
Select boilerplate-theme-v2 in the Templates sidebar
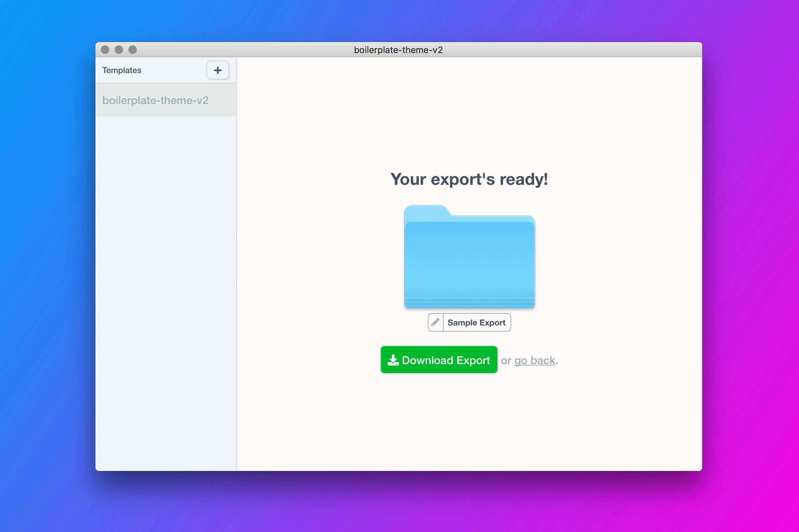pos(155,100)
